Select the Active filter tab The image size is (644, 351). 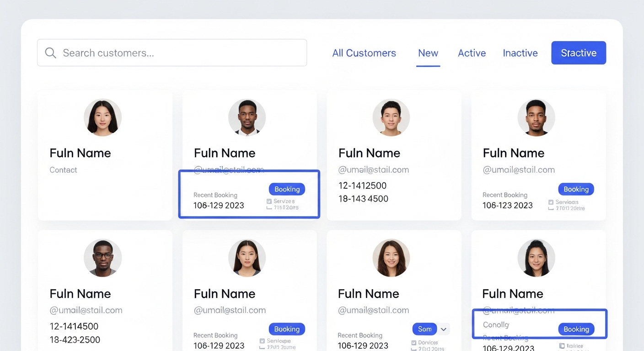coord(472,53)
